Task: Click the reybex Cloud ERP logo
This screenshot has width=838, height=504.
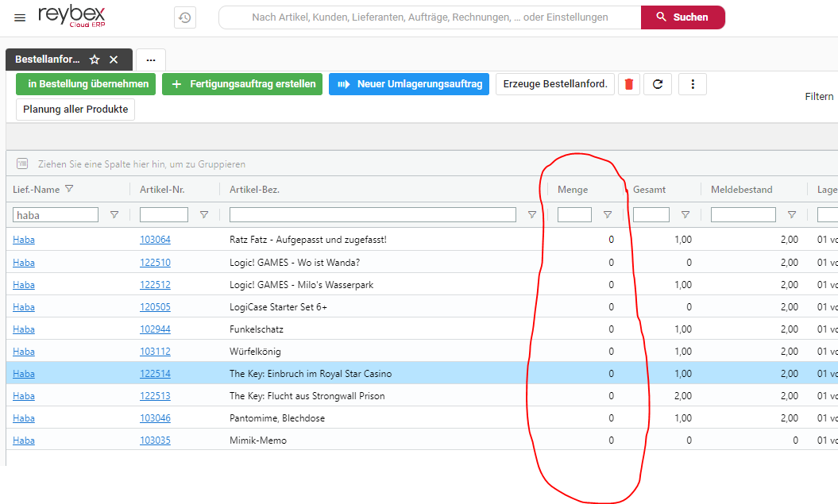Action: coord(71,16)
